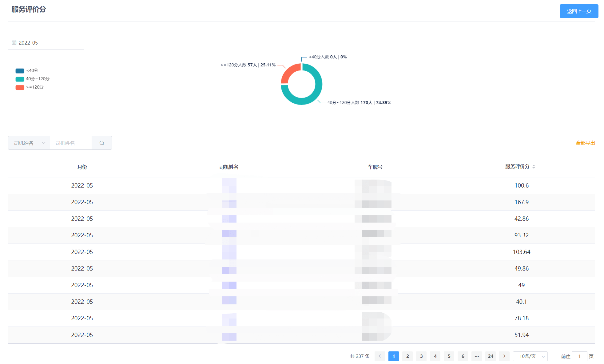Click the search magnifier icon

click(x=102, y=143)
